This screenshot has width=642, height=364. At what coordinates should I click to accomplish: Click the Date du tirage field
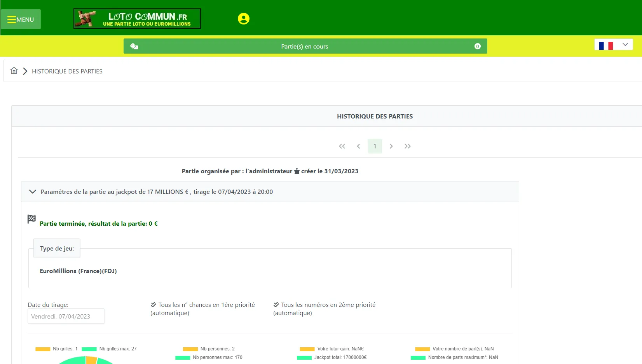(x=66, y=316)
